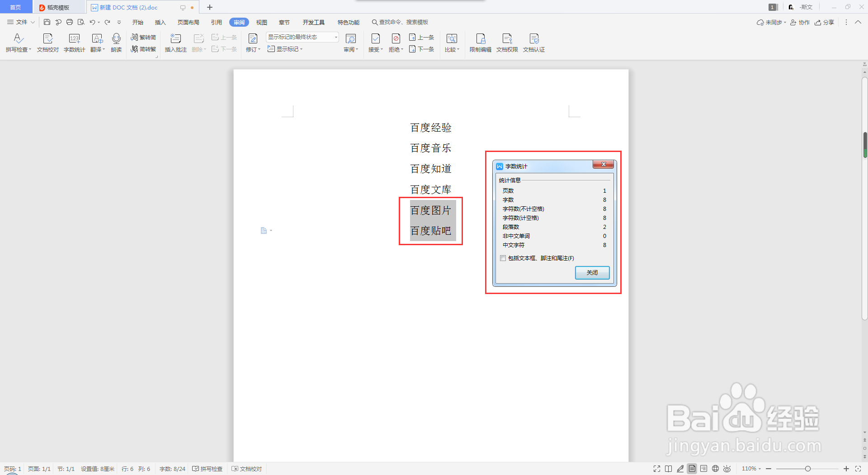Toggle eye protection mode icon
The height and width of the screenshot is (475, 868).
tap(727, 469)
